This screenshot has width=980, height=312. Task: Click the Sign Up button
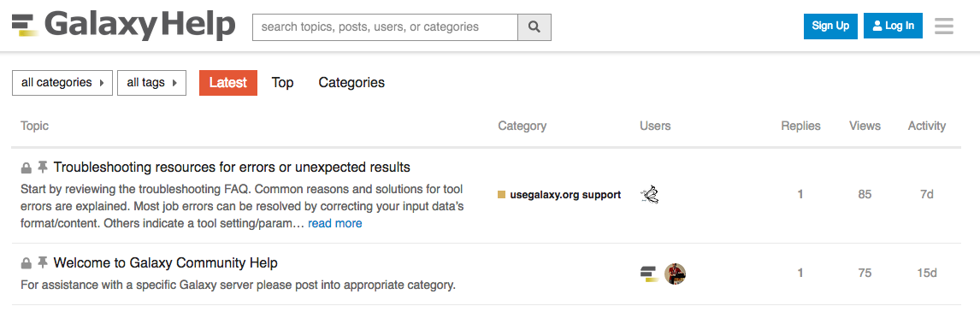tap(830, 26)
